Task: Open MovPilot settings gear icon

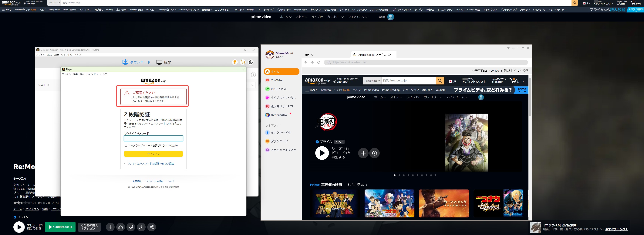Action: point(251,62)
